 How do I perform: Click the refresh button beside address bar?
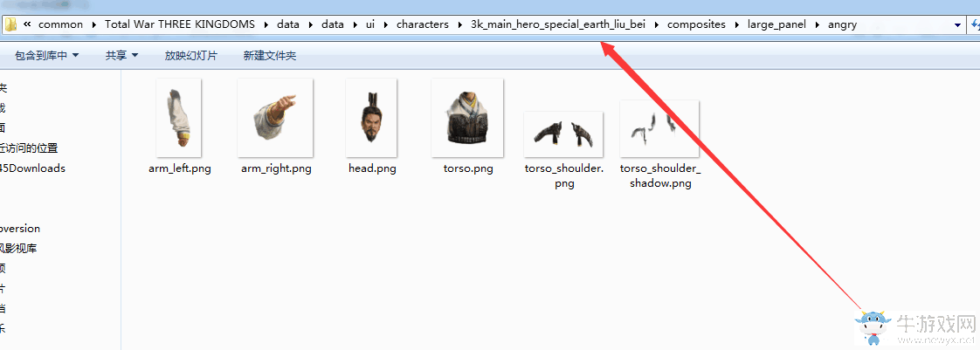(x=975, y=25)
